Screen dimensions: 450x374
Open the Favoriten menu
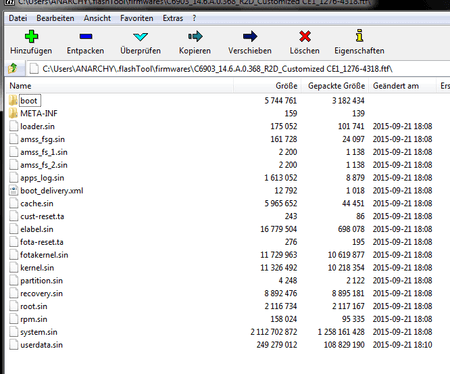coord(137,18)
